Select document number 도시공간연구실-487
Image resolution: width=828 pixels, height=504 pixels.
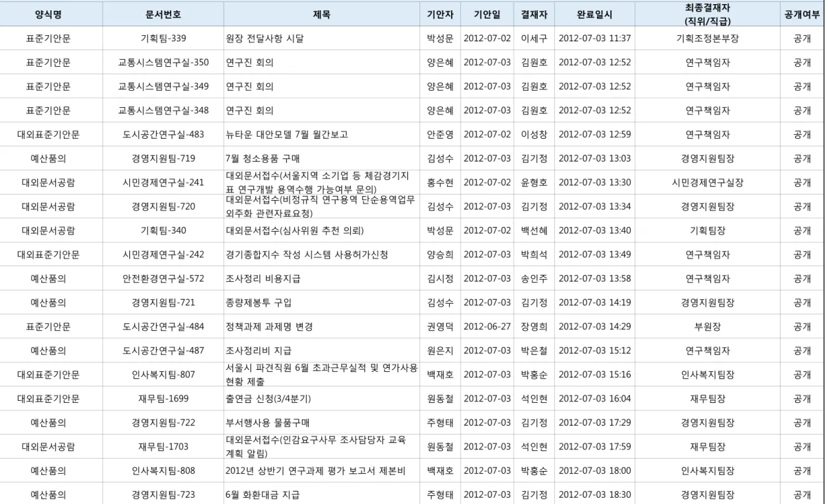click(x=163, y=351)
